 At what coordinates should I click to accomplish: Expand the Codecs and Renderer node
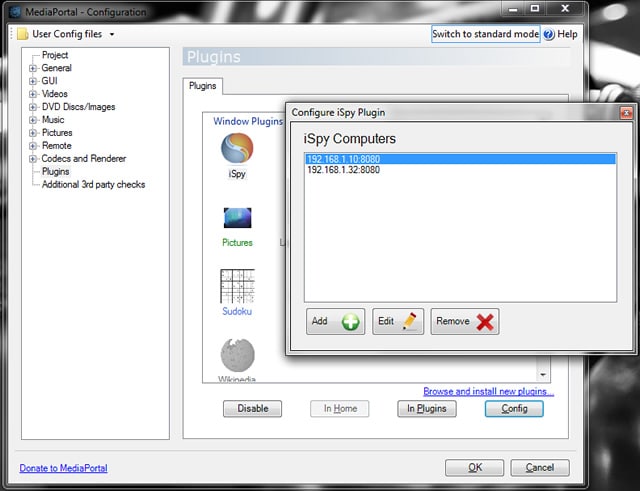33,159
